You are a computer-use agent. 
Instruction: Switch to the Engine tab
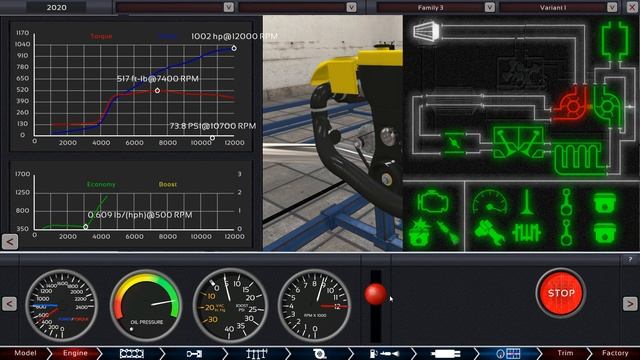click(75, 353)
